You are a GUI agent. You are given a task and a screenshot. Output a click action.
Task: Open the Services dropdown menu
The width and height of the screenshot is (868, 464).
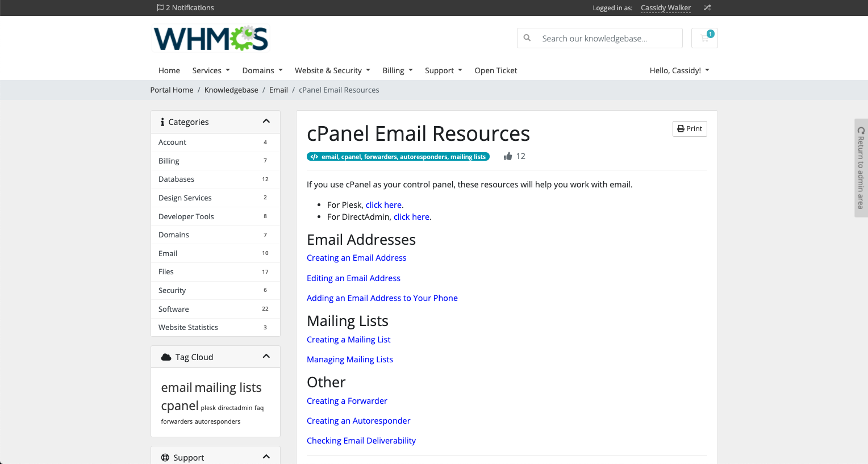click(x=211, y=70)
